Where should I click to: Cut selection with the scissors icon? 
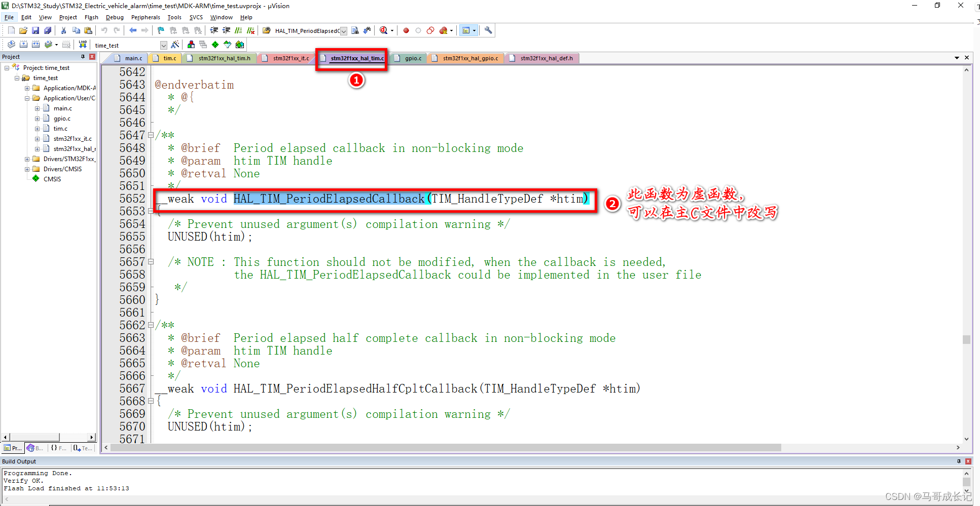point(63,30)
